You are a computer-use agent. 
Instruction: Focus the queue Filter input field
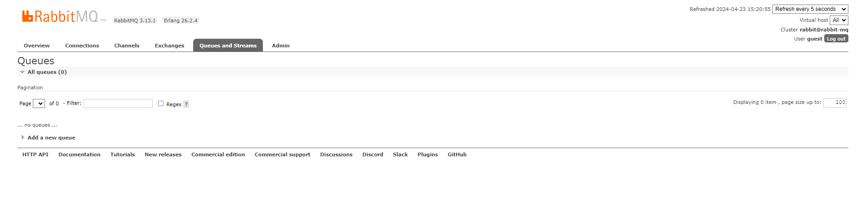118,103
